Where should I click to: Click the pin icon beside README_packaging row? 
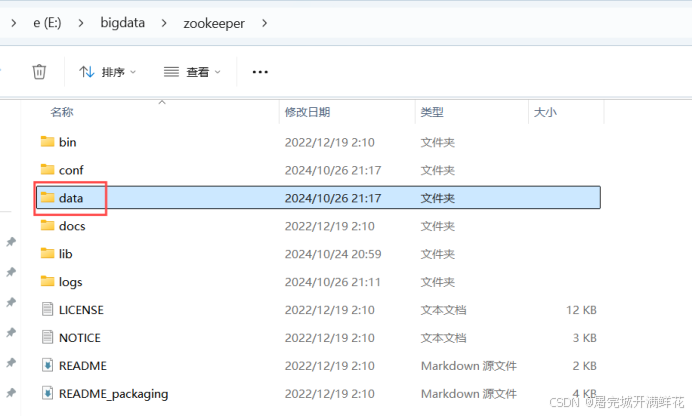tap(11, 393)
